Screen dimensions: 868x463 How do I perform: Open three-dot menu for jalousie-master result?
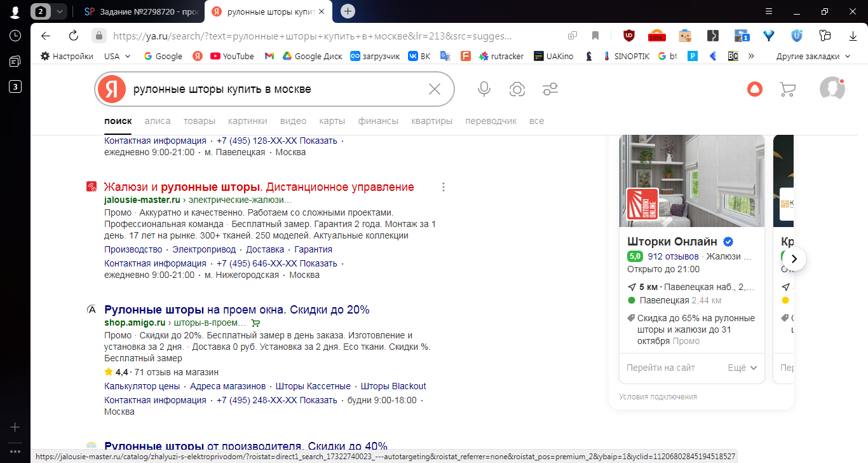(444, 187)
